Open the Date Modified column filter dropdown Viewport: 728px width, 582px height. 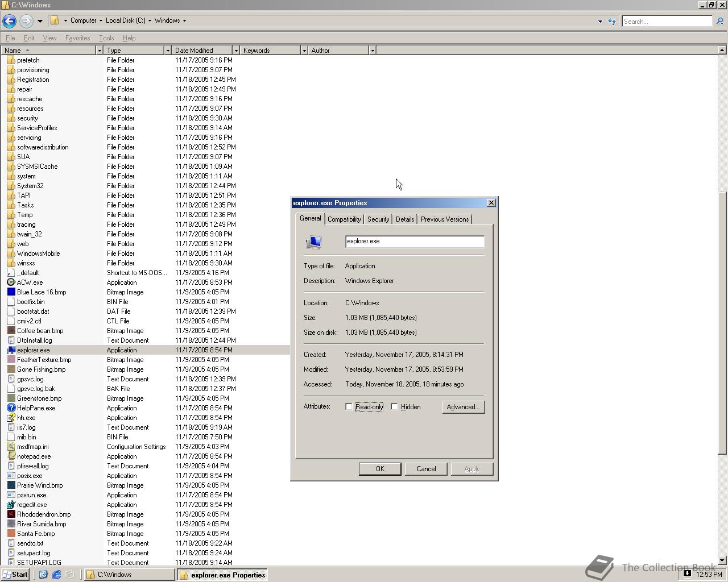(236, 51)
